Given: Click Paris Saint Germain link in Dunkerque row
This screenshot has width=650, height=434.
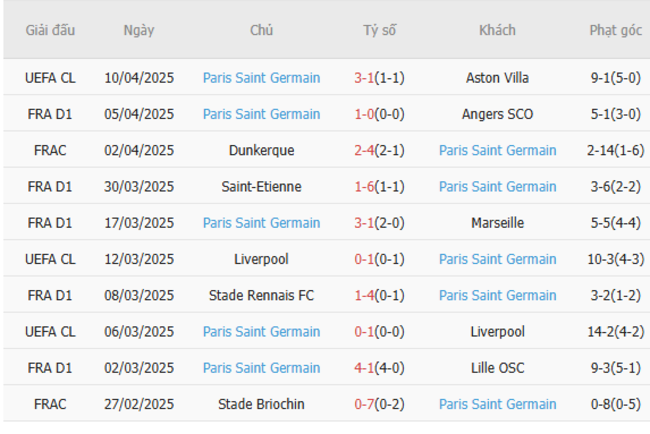Looking at the screenshot, I should click(x=497, y=150).
